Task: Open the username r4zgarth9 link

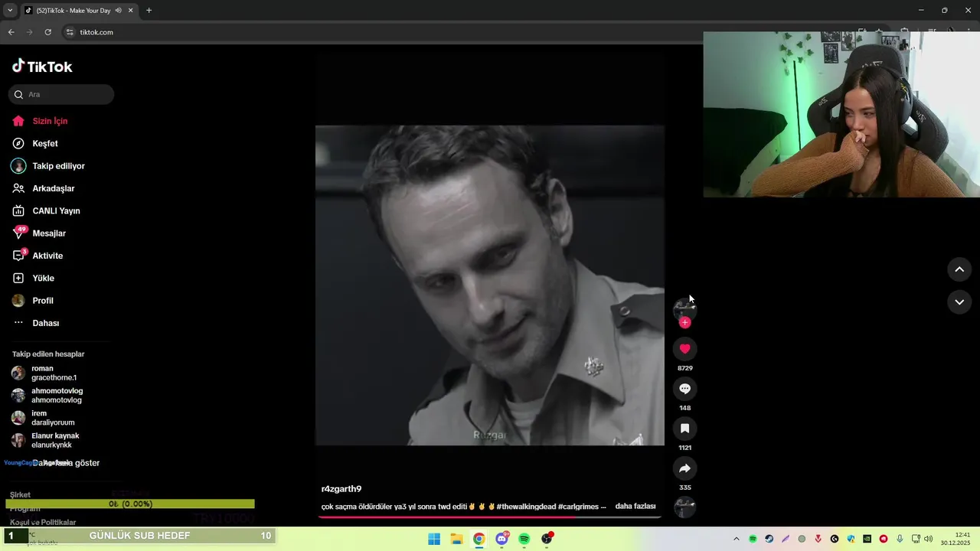Action: [x=341, y=489]
